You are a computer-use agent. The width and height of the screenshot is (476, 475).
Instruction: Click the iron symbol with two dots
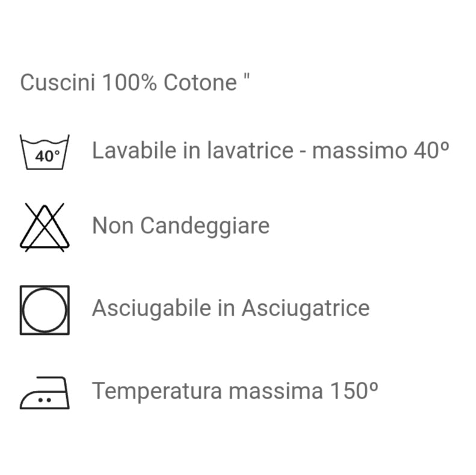tap(45, 394)
